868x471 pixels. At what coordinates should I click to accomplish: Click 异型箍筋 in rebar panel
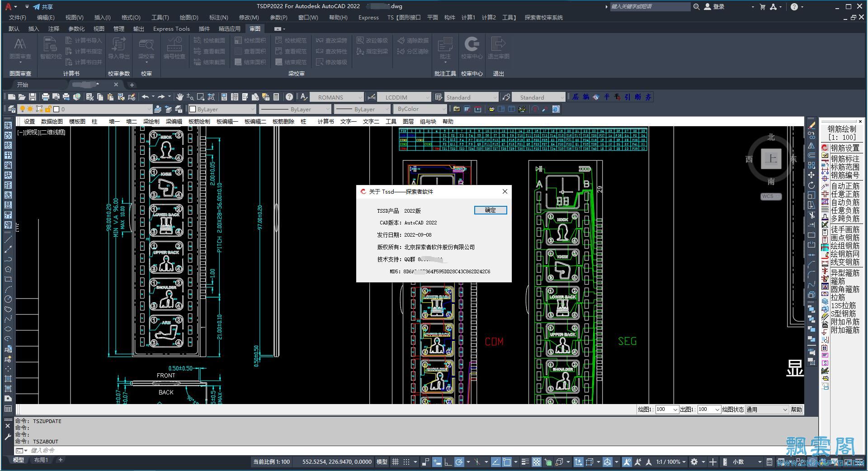[x=845, y=273]
